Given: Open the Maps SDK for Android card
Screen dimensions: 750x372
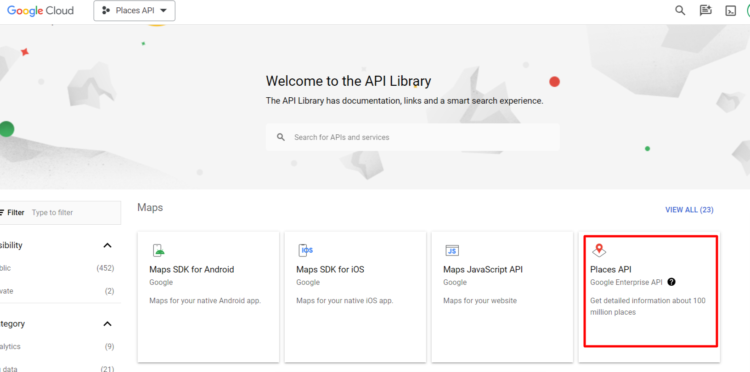Looking at the screenshot, I should coord(208,296).
